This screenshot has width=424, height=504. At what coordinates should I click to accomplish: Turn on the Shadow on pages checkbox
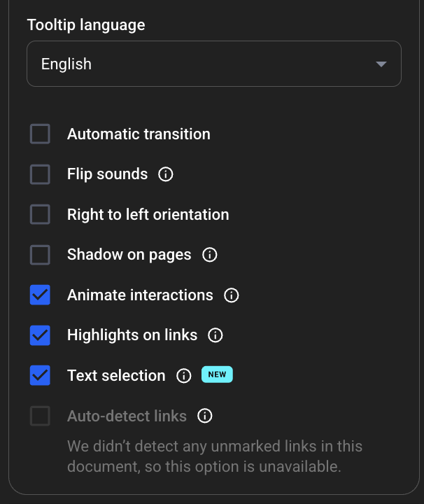(x=40, y=255)
